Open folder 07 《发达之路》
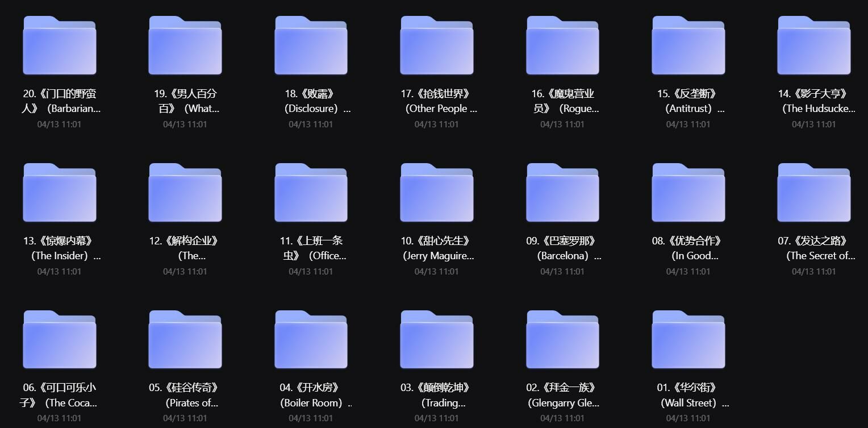 (x=813, y=193)
